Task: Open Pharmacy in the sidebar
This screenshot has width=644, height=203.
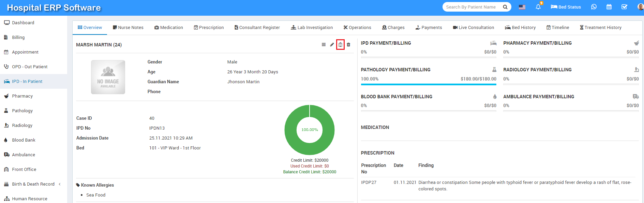Action: tap(23, 96)
